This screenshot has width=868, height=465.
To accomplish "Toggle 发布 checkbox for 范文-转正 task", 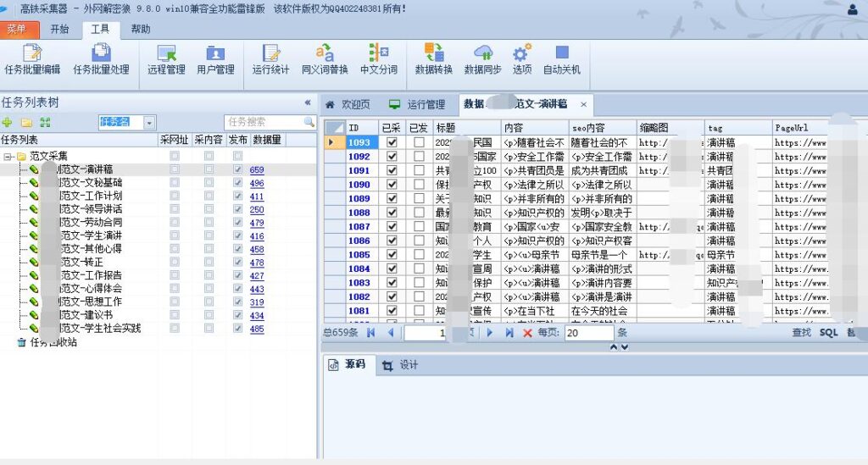I will [237, 262].
